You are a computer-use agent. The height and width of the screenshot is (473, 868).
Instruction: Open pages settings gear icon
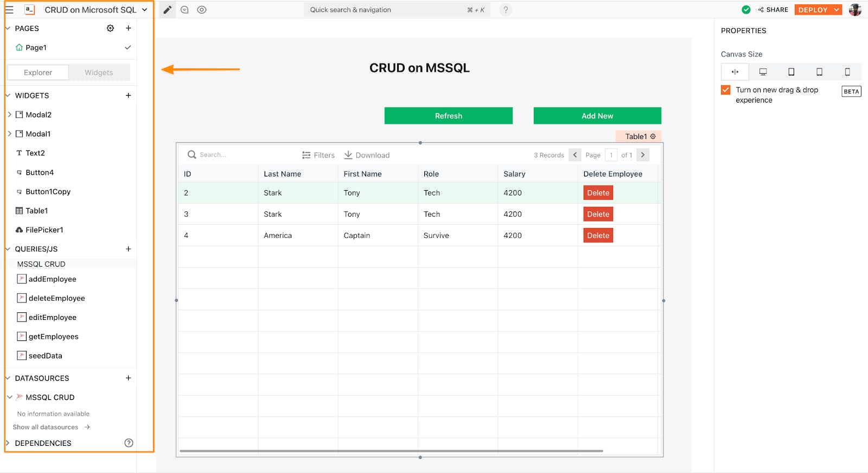point(110,28)
